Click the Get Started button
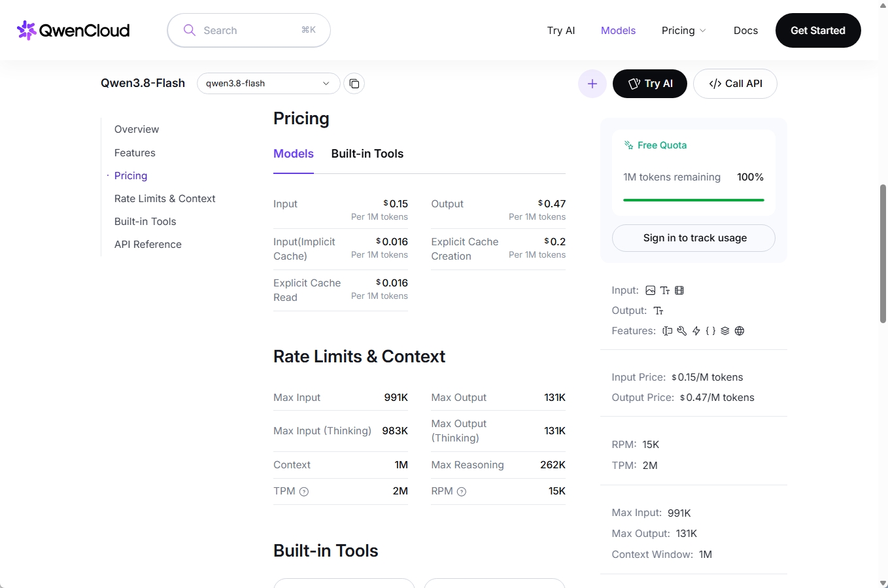 818,30
